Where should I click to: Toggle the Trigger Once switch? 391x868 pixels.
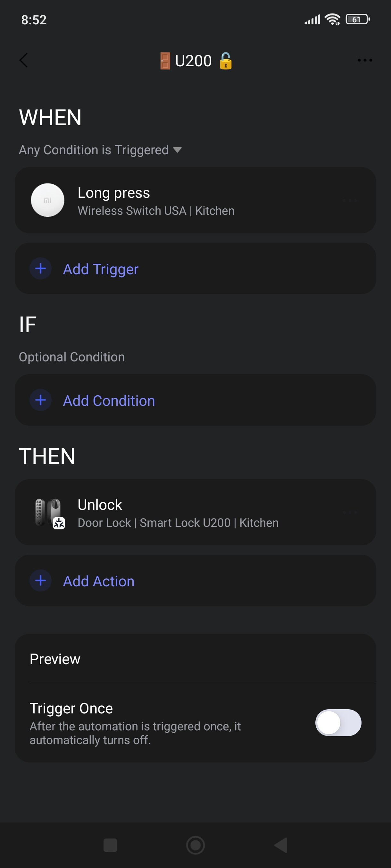[338, 722]
